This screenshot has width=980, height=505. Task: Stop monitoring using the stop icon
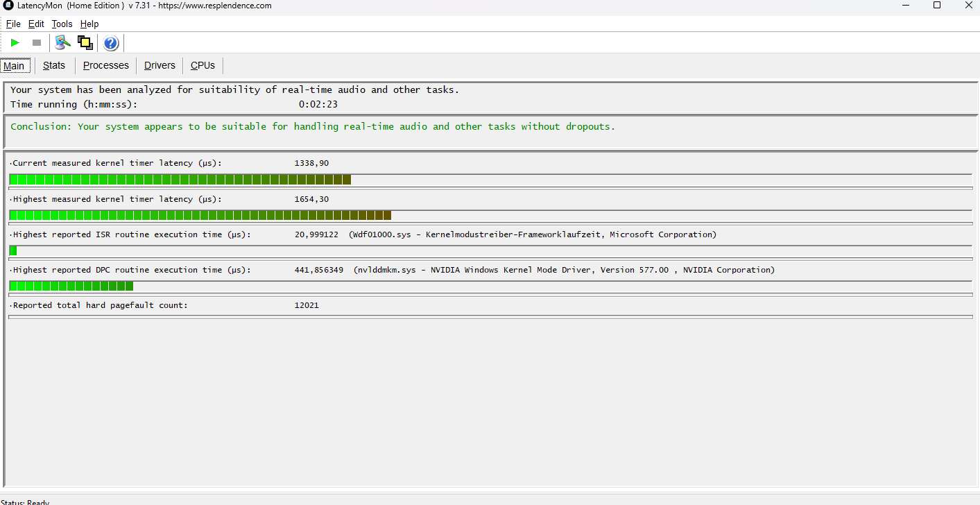tap(36, 42)
